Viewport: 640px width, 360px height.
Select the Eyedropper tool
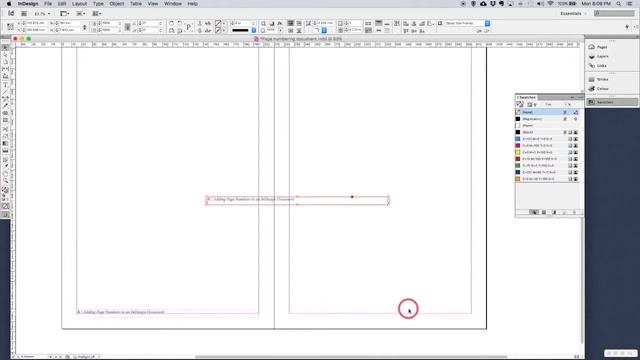point(5,166)
